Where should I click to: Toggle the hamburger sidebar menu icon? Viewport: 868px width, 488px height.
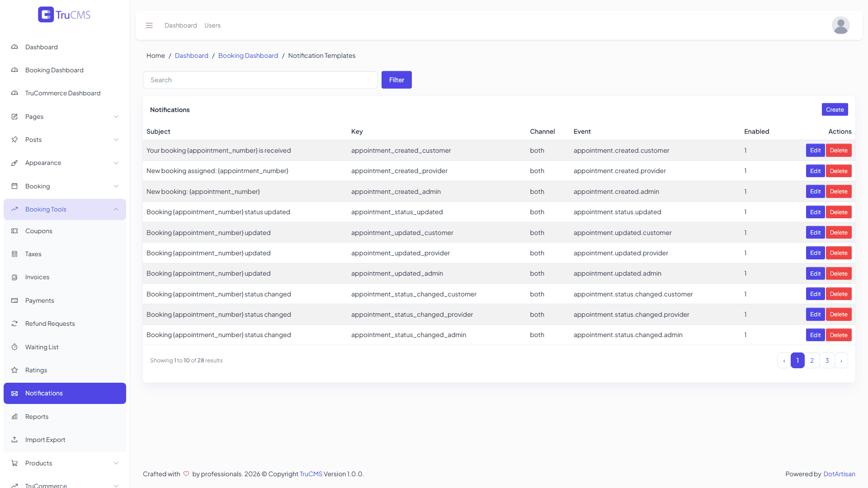click(x=149, y=25)
